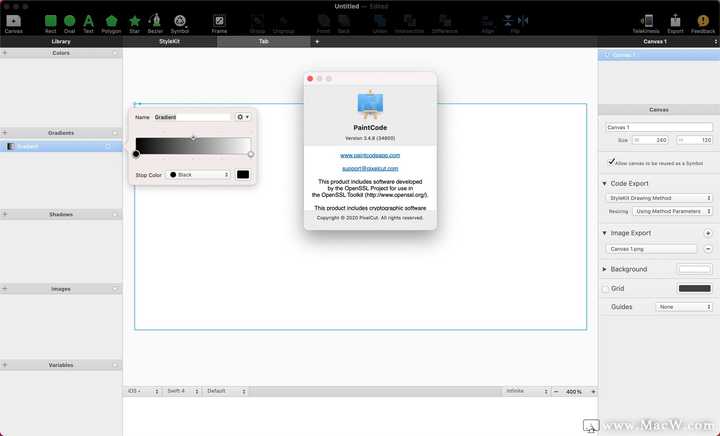Zoom in with the plus button

coord(593,391)
